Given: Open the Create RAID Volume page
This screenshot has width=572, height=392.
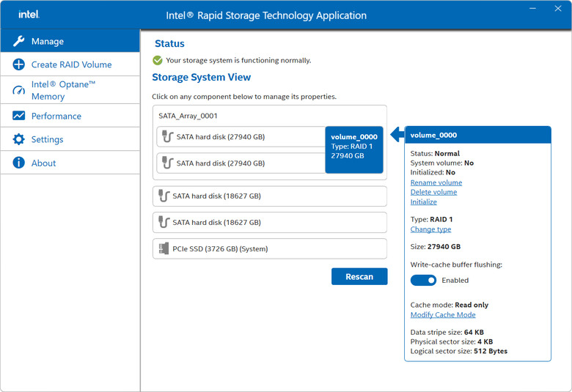Looking at the screenshot, I should 70,64.
